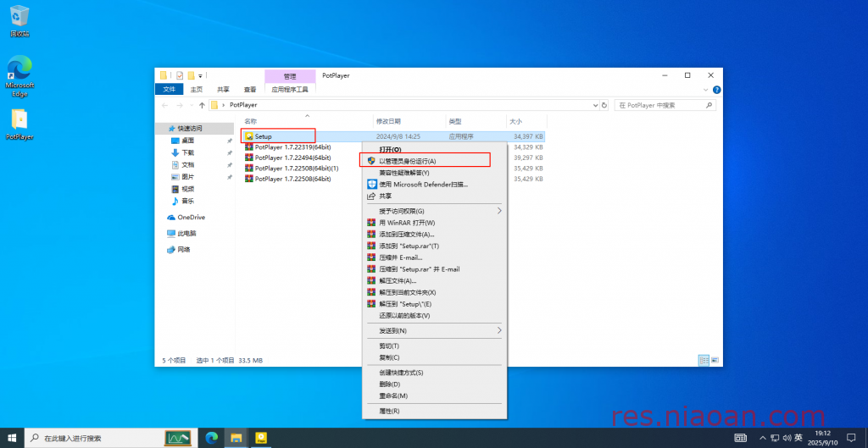Go up one folder level
The height and width of the screenshot is (448, 868).
(x=202, y=105)
